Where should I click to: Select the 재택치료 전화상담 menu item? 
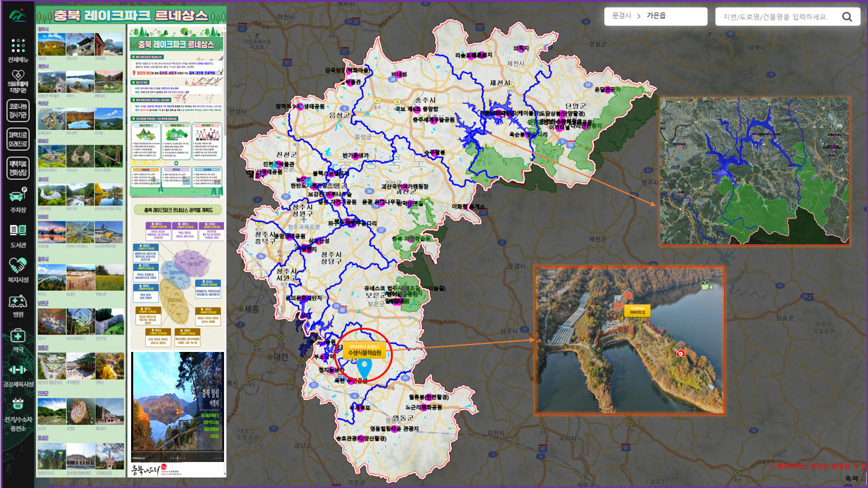coord(18,167)
